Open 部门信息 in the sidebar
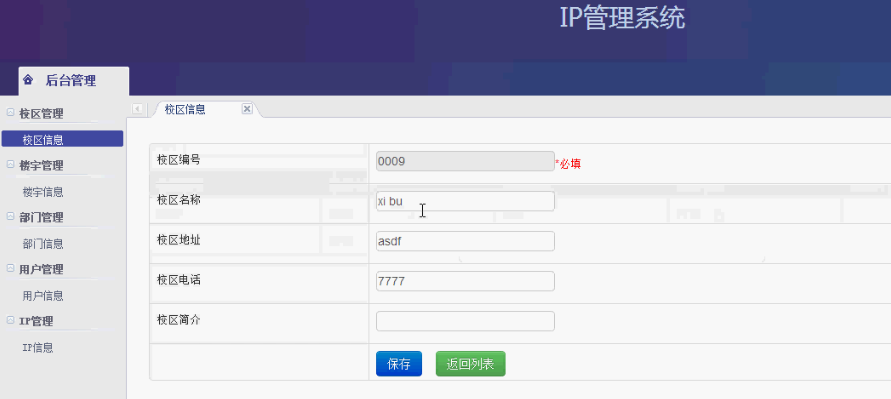The height and width of the screenshot is (399, 891). pyautogui.click(x=43, y=244)
